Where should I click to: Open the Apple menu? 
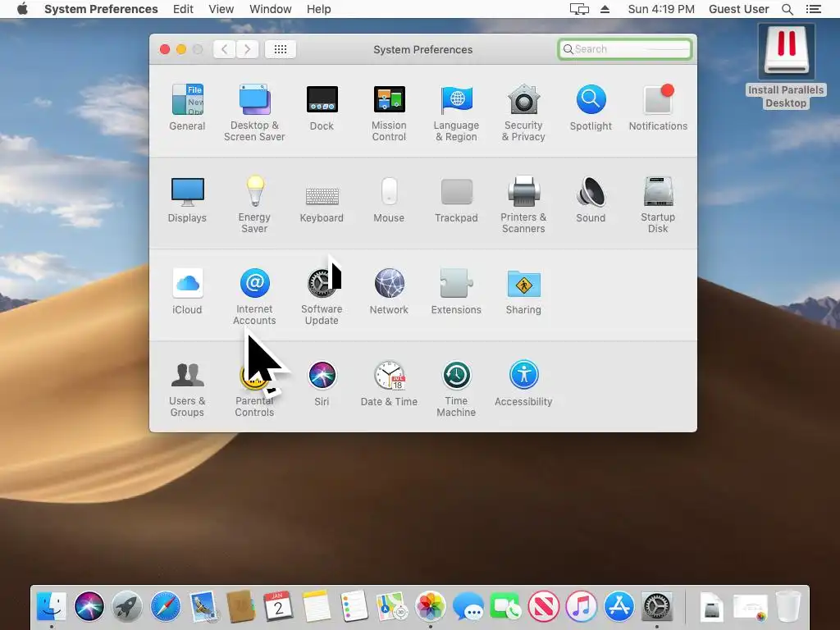coord(22,9)
